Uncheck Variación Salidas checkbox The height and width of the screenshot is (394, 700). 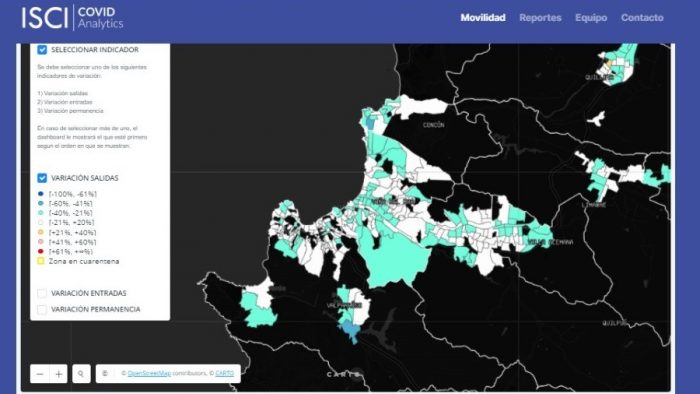(42, 178)
